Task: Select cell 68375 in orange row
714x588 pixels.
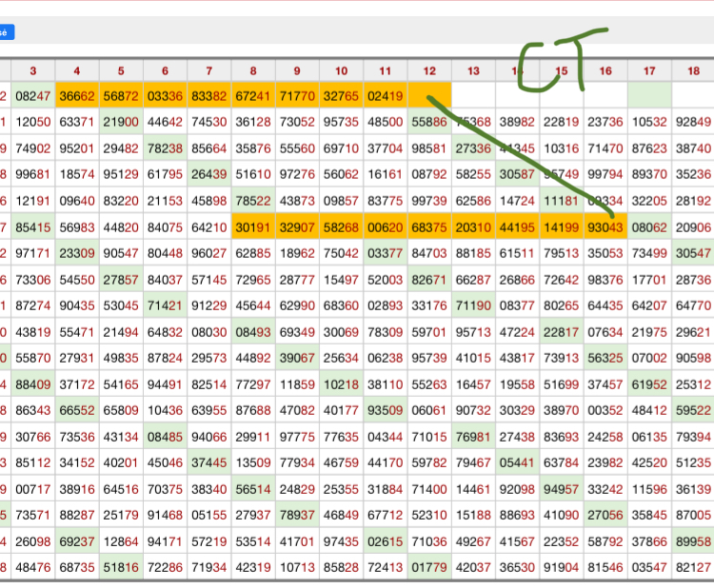Action: pos(429,227)
